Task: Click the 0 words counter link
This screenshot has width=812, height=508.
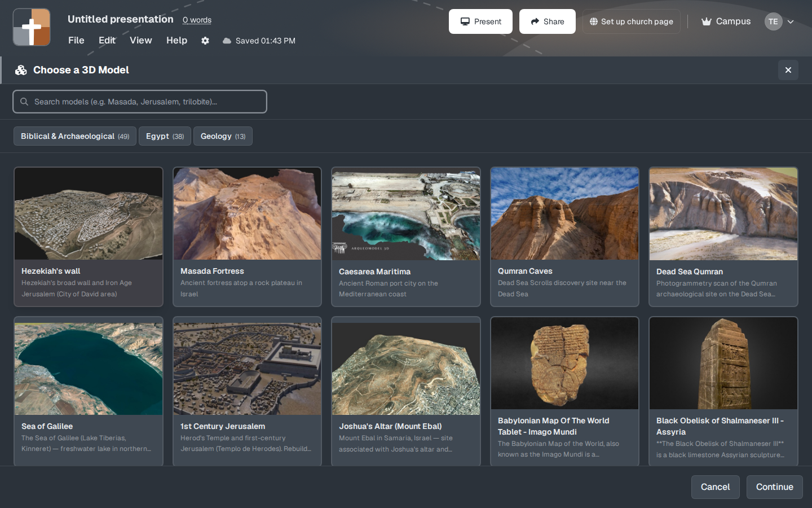Action: click(197, 20)
